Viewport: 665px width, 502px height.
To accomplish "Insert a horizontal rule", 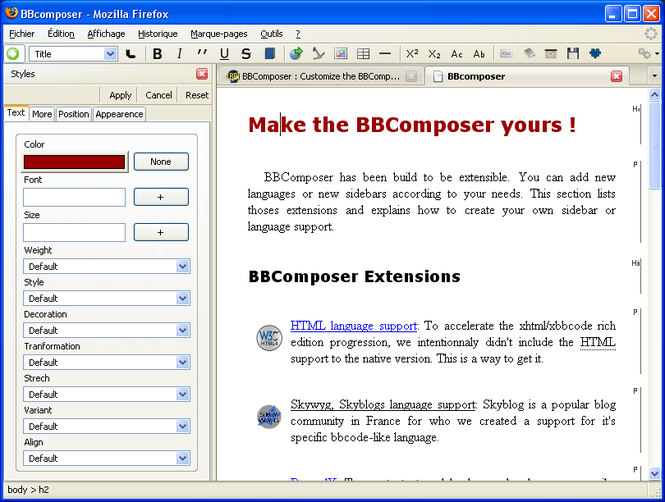I will pyautogui.click(x=385, y=53).
